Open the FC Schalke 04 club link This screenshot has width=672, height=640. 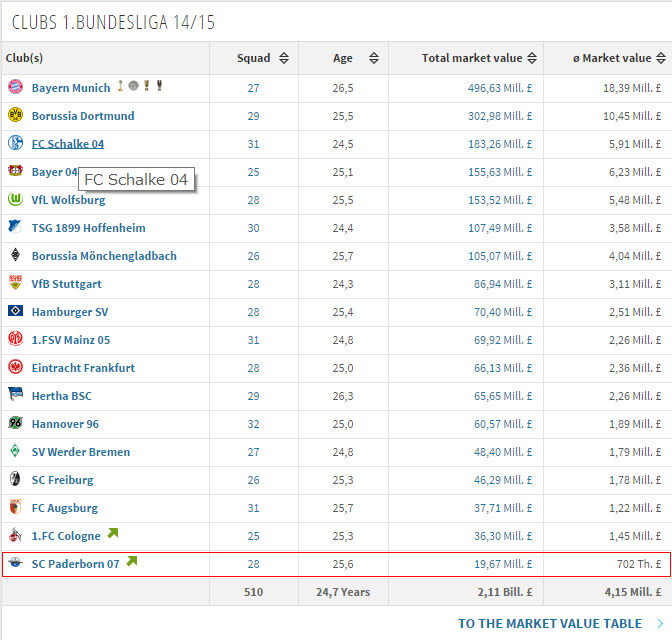coord(67,144)
